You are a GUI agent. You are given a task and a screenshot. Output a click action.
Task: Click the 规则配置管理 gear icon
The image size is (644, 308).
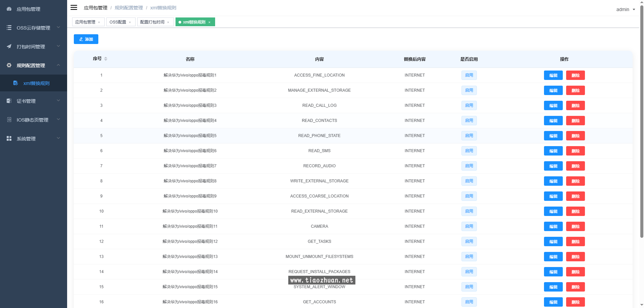[x=9, y=65]
